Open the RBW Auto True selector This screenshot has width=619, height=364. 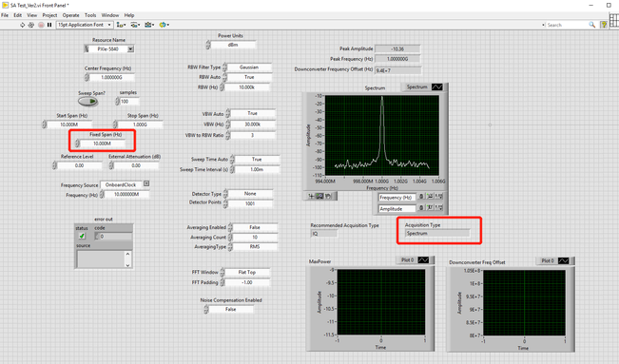click(x=249, y=77)
